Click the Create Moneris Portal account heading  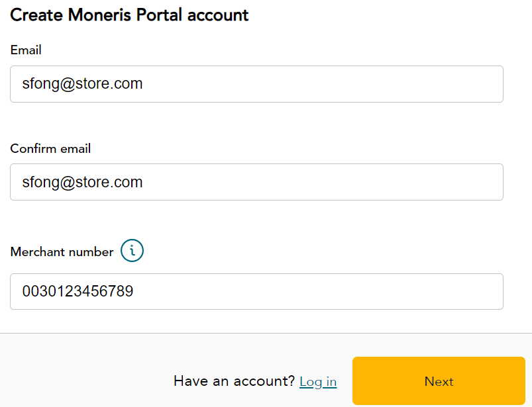tap(129, 15)
